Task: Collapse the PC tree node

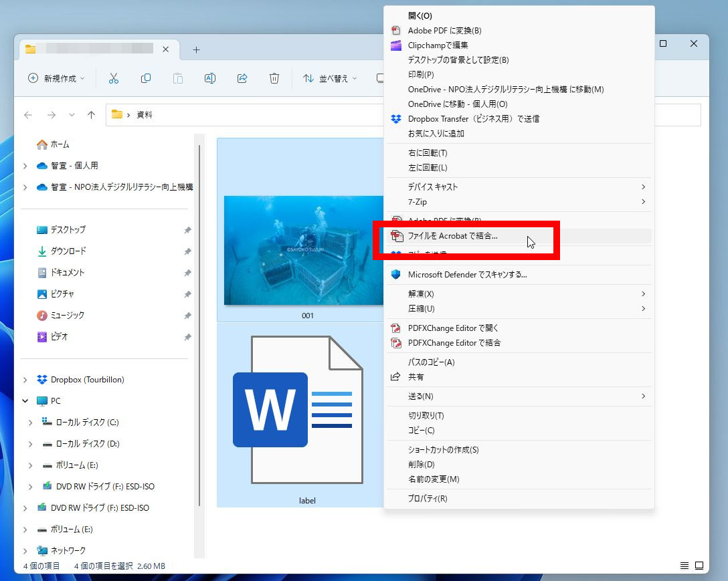Action: 25,401
